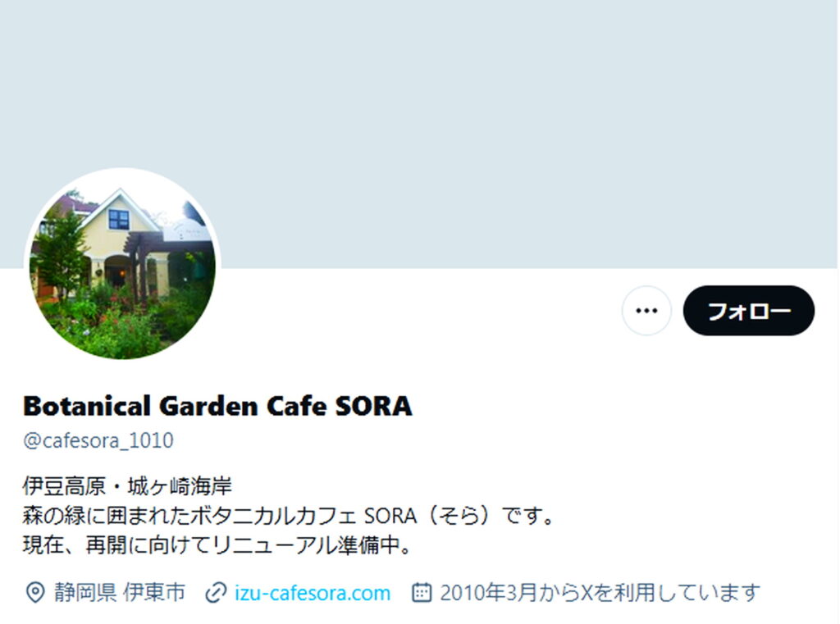Click the handle @cafesora_1010
Screen dimensions: 840x624
(98, 440)
